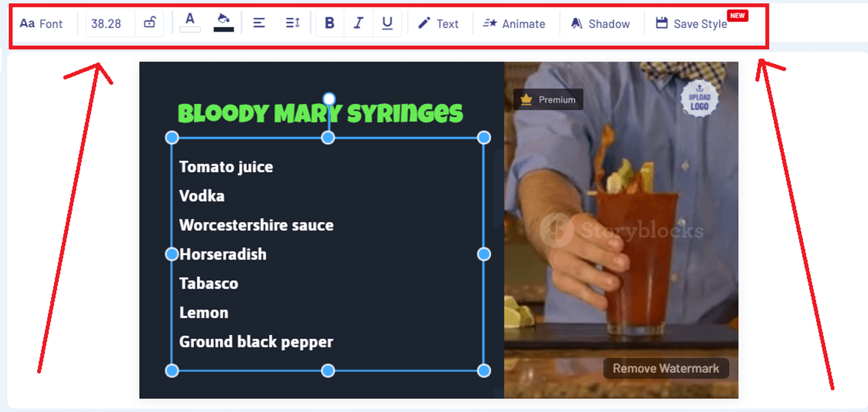Click the Upload Logo button
Screen dimensions: 868x412
point(700,100)
